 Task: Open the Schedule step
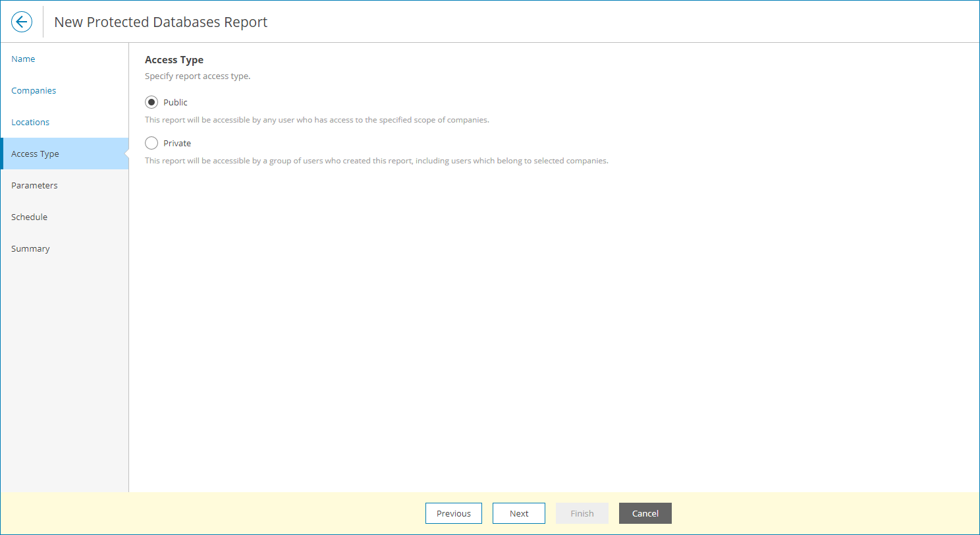click(29, 217)
